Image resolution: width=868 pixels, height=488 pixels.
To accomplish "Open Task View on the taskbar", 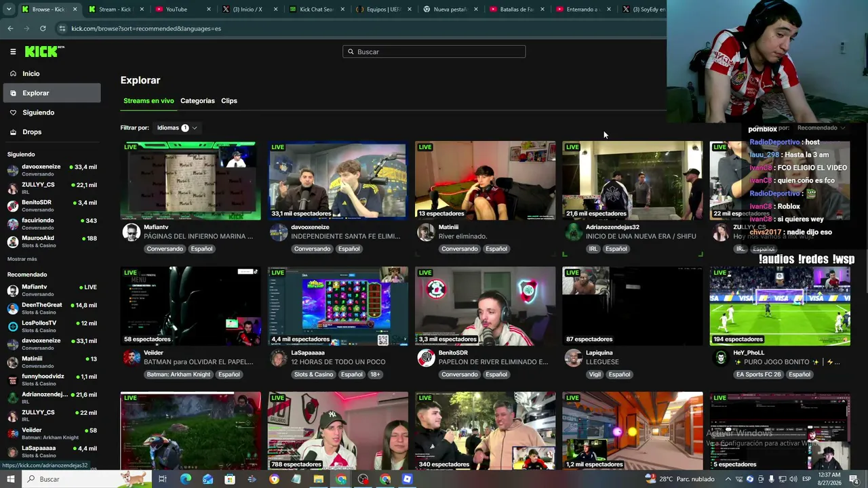I will [163, 479].
